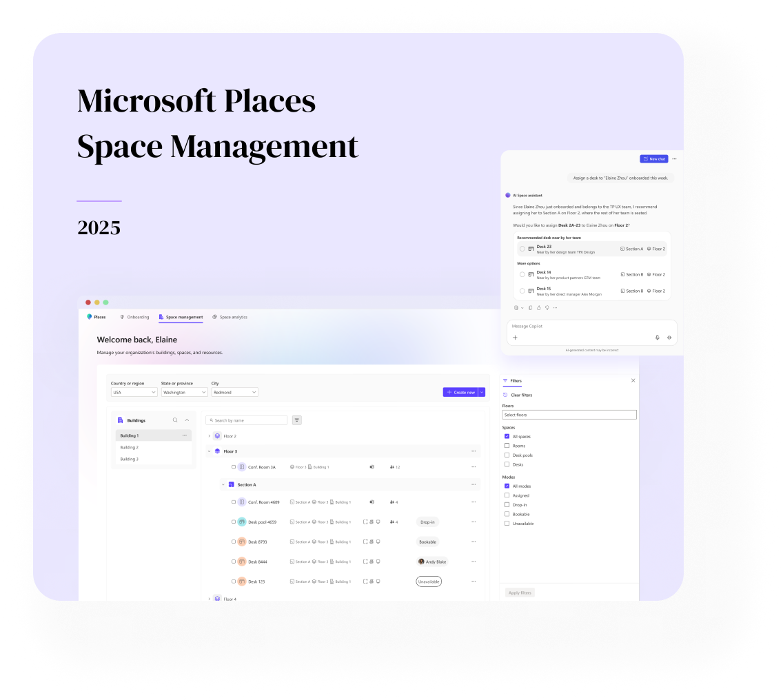Viewport: 783px width, 700px height.
Task: Open more options for Conf. Room 4609
Action: point(474,502)
